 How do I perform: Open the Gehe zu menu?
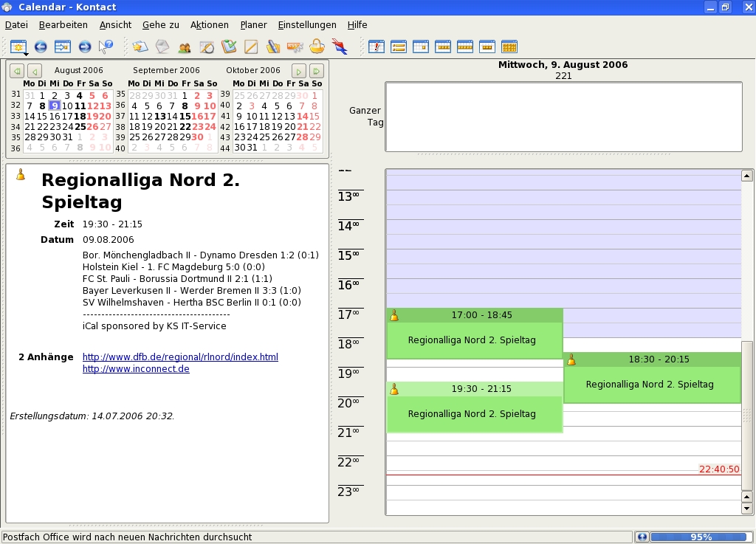coord(160,24)
